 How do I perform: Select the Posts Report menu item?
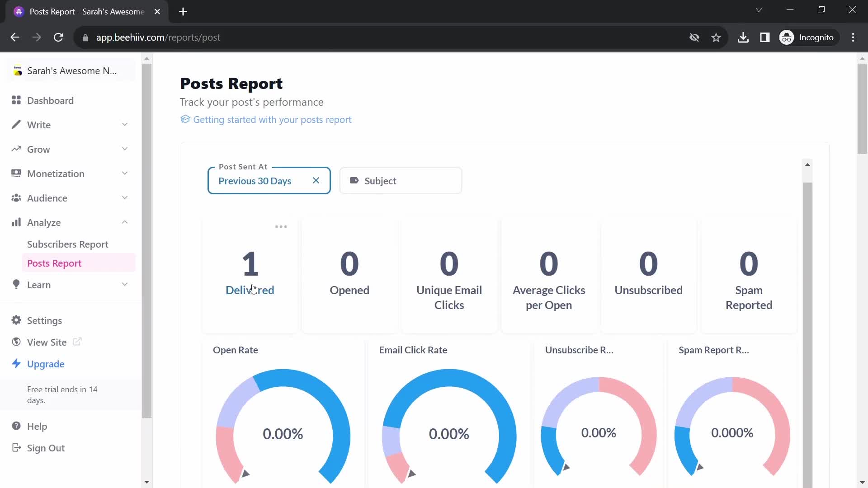tap(54, 263)
